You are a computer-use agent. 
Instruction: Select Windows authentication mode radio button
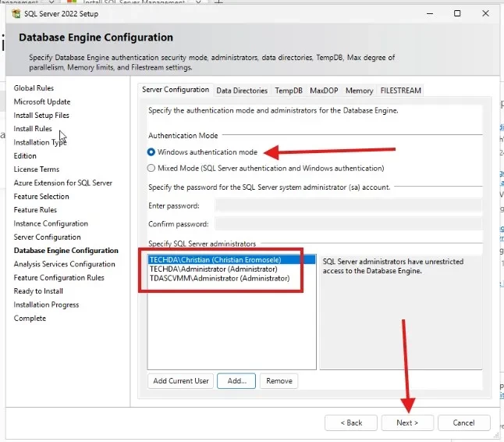(x=151, y=151)
